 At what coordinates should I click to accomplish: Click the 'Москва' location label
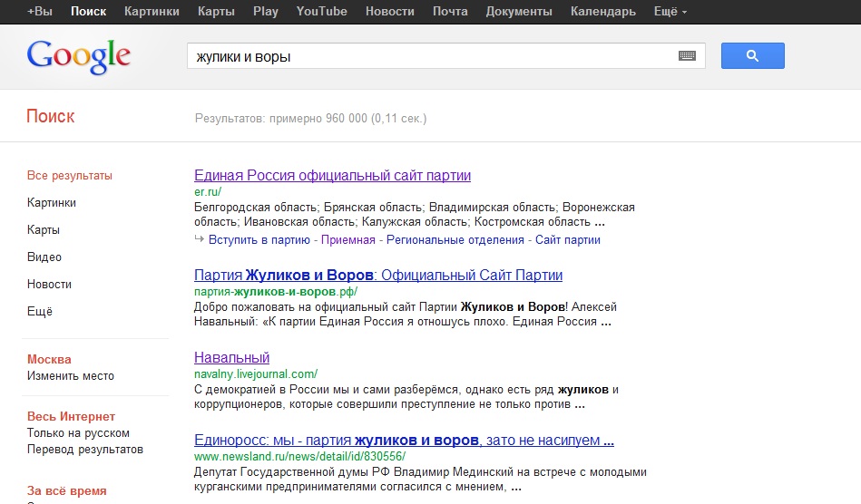(x=49, y=359)
